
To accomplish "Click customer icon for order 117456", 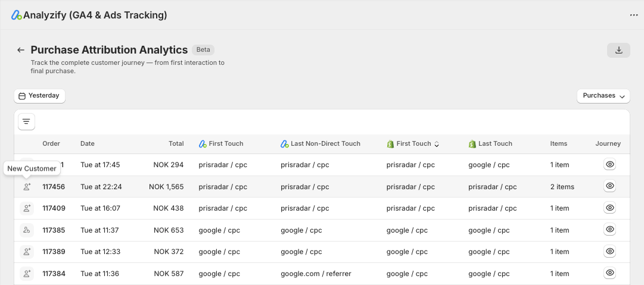I will [x=27, y=187].
